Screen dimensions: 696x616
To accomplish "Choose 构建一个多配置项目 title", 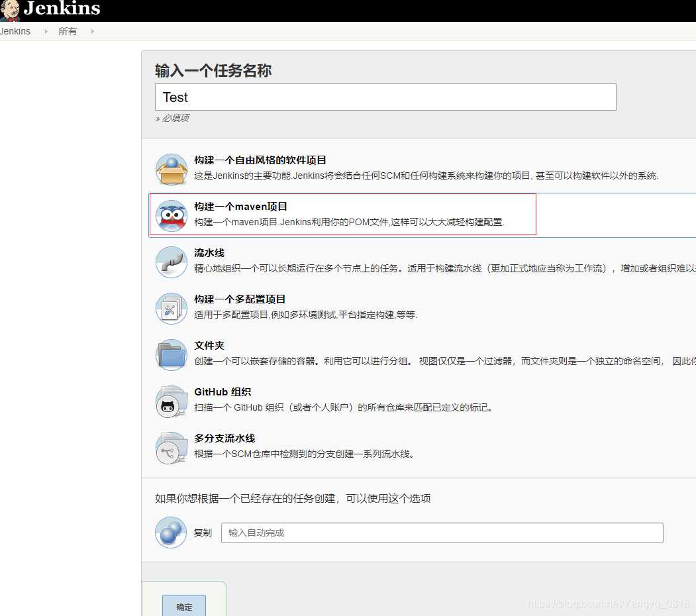I will [240, 299].
